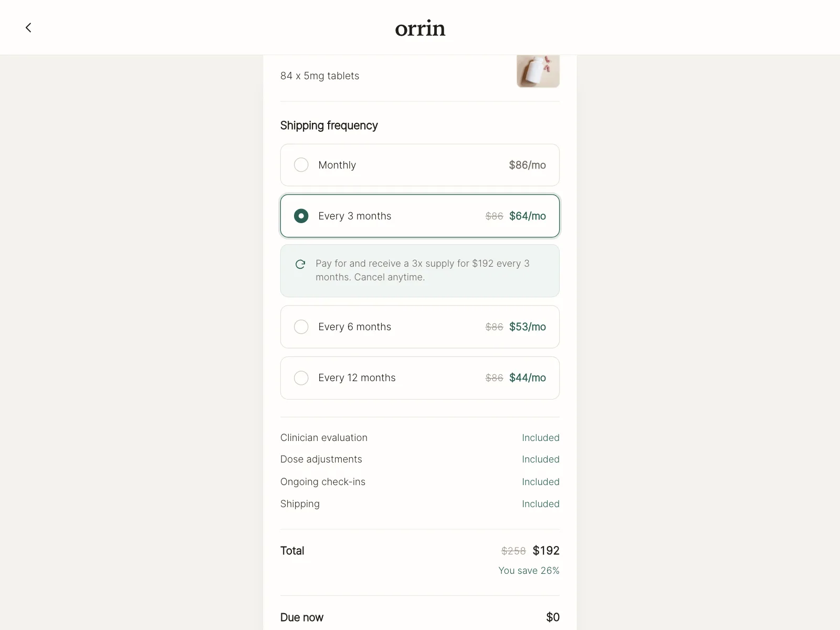Click the $44/mo price on 12-month plan
This screenshot has height=630, width=840.
(528, 377)
